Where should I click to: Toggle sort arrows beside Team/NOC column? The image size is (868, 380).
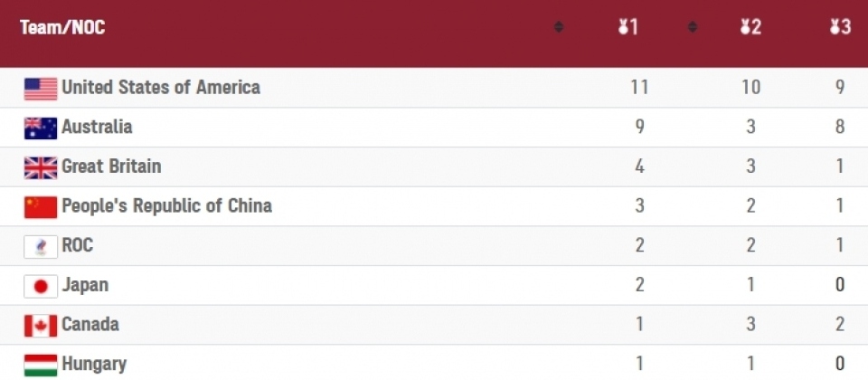coord(559,27)
